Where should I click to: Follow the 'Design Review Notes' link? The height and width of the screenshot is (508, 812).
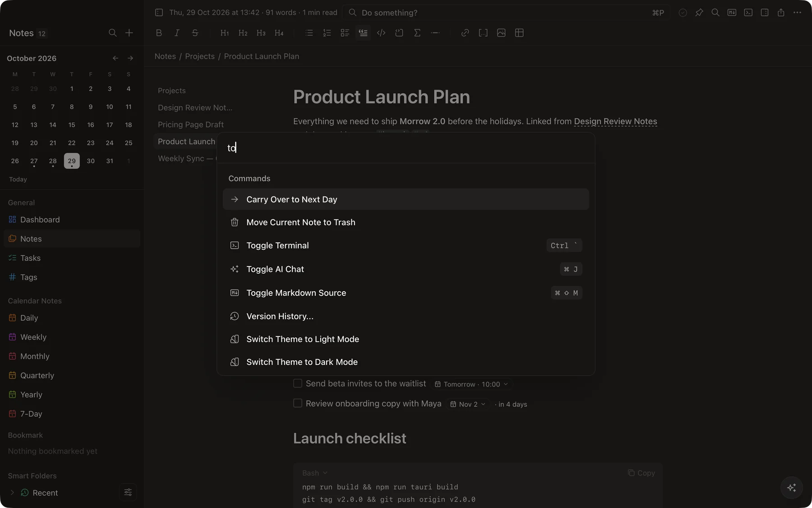click(x=615, y=121)
